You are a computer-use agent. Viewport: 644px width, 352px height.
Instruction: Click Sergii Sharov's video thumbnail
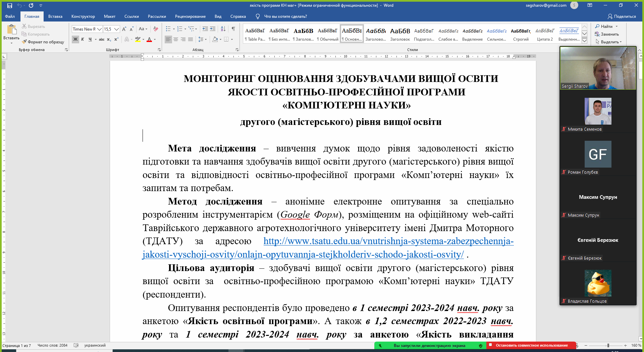[x=598, y=68]
